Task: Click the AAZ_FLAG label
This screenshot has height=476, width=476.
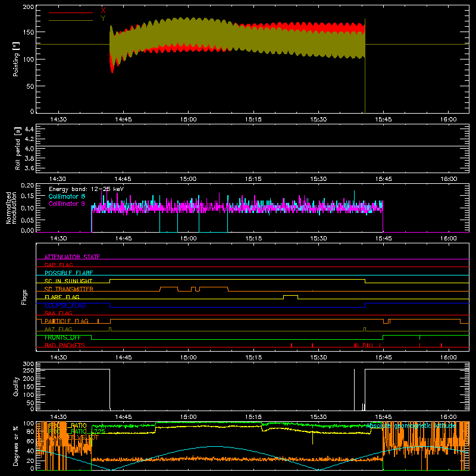Action: [58, 329]
